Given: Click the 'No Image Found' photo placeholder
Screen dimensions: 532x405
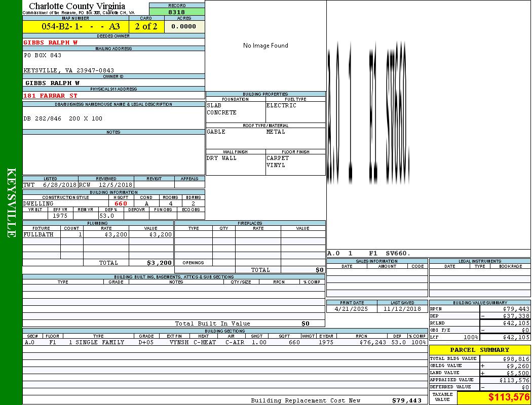Looking at the screenshot, I should pyautogui.click(x=265, y=46).
